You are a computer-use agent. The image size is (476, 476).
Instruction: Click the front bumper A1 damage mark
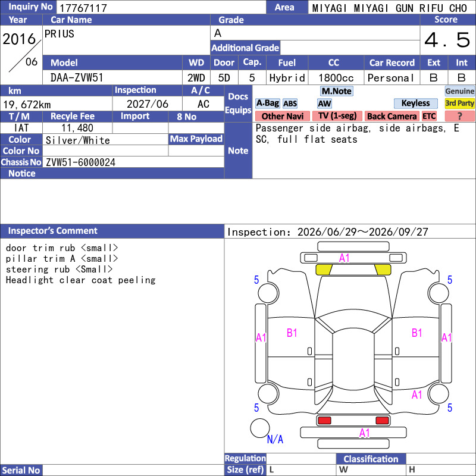(x=344, y=258)
